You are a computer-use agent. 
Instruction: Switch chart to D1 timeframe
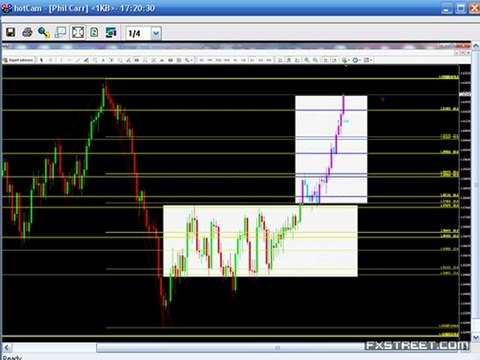(x=252, y=60)
